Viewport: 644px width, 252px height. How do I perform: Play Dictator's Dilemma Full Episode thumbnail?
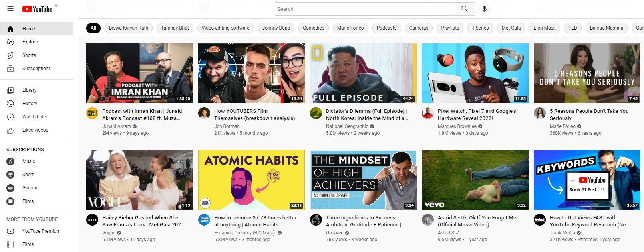(x=363, y=73)
